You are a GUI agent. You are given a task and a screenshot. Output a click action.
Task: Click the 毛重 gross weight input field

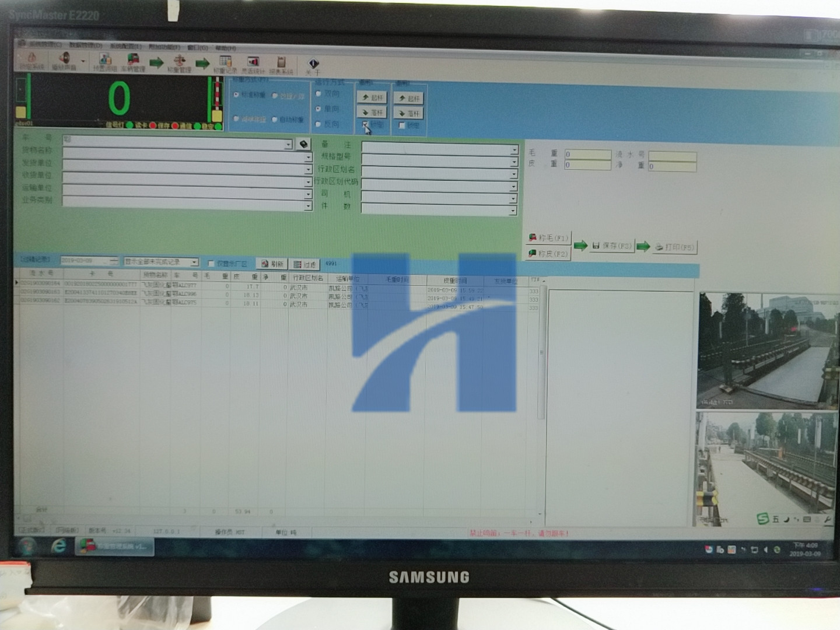point(587,155)
